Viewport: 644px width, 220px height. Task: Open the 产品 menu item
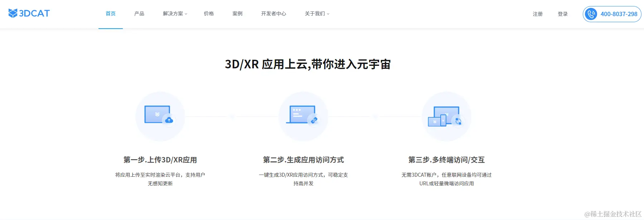click(139, 14)
